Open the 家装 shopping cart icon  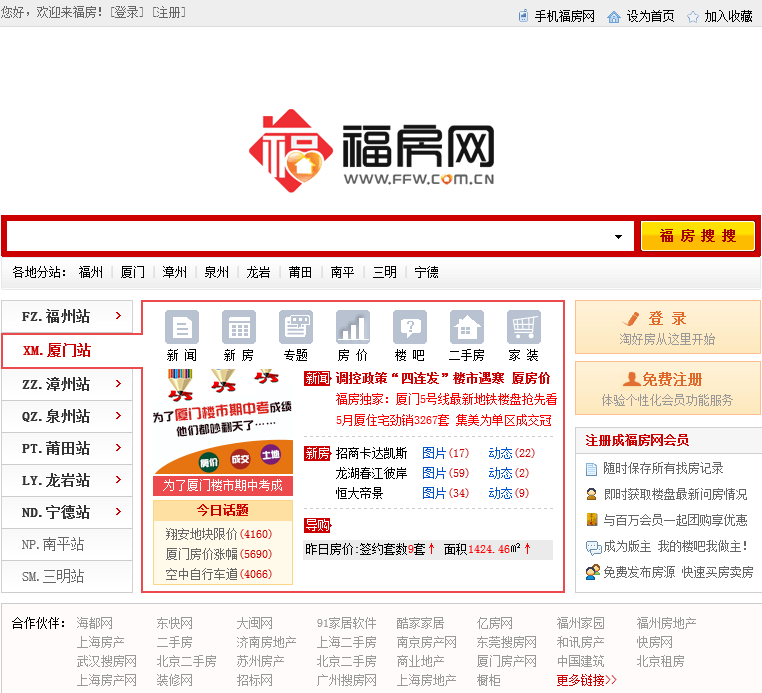point(523,327)
